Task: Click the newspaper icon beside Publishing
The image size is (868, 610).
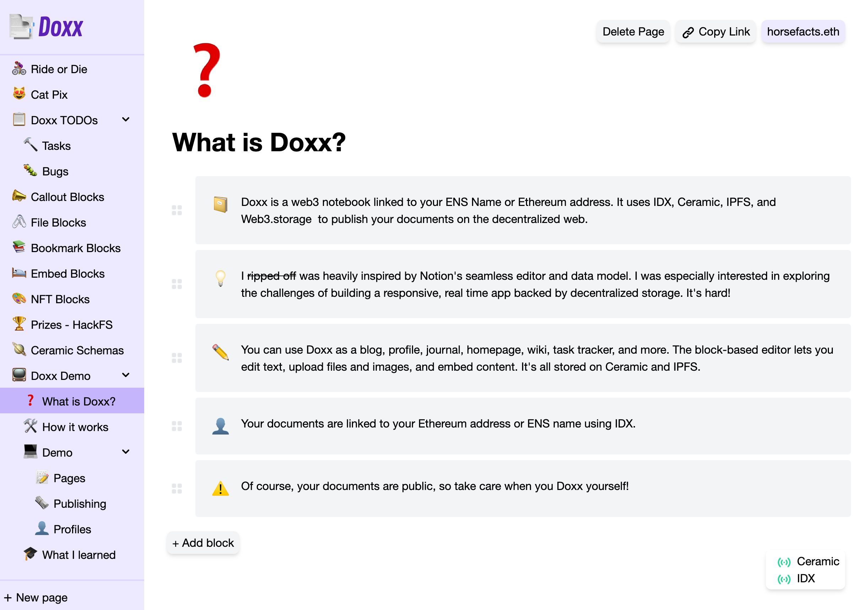Action: pyautogui.click(x=42, y=503)
